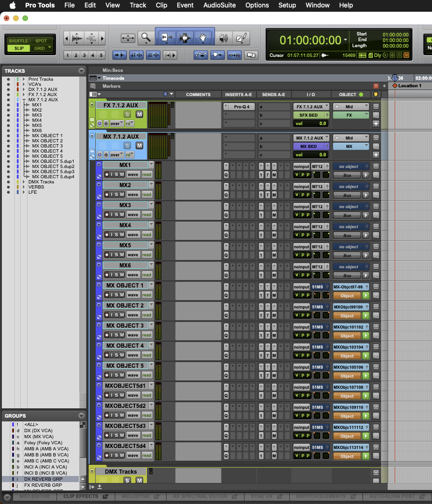Open the Pro-Q 4 insert
The height and width of the screenshot is (504, 432).
(242, 107)
